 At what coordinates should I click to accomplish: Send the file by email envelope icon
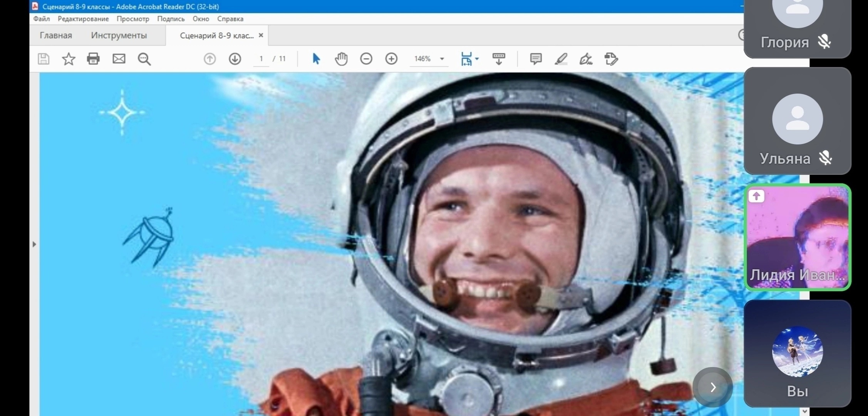pyautogui.click(x=119, y=59)
